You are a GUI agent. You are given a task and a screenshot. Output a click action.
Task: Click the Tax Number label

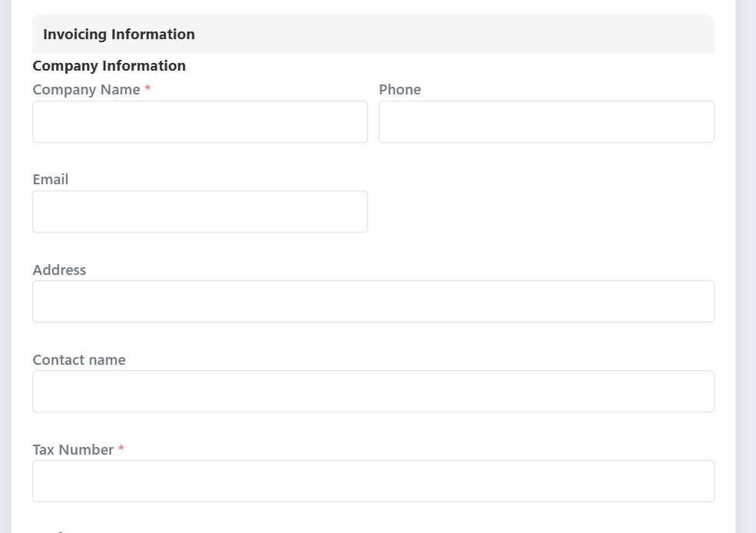[x=73, y=449]
